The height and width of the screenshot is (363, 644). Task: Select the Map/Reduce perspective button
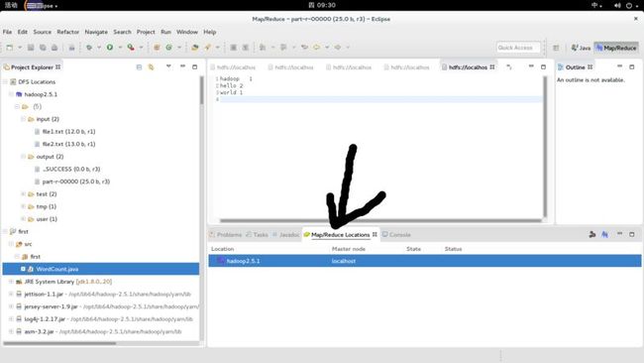[616, 48]
